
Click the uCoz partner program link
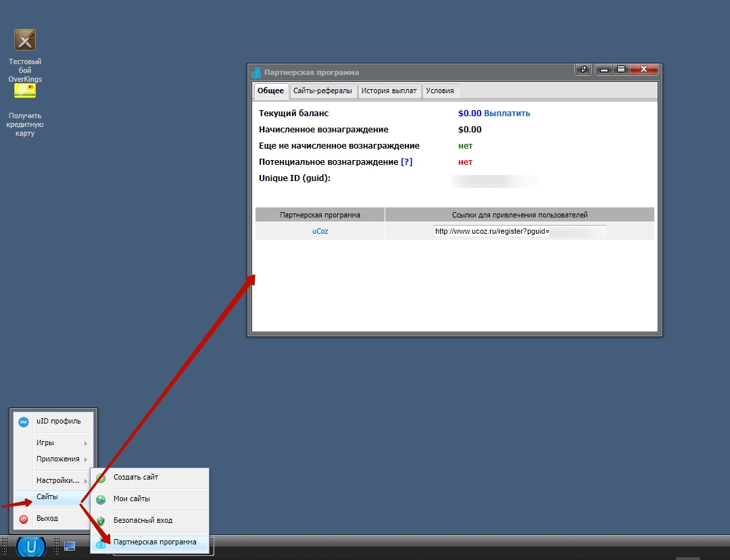320,231
